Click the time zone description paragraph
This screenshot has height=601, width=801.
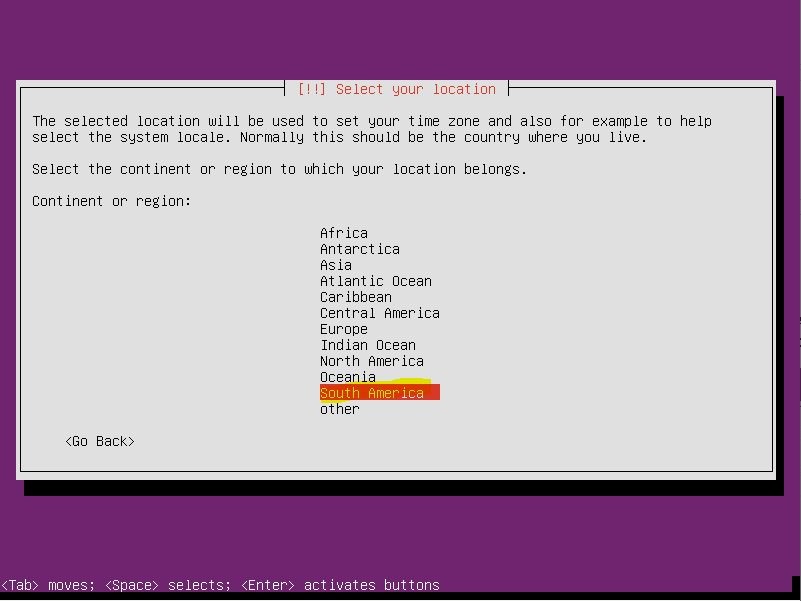[371, 129]
